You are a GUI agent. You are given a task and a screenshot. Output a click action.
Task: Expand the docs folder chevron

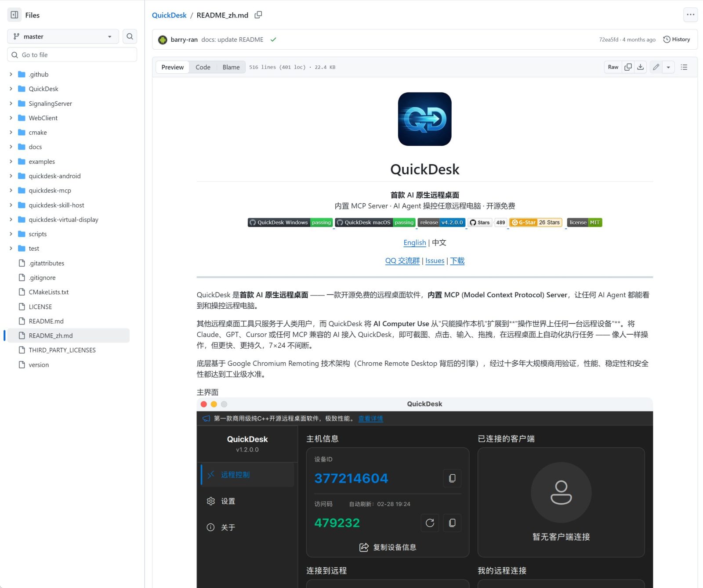tap(11, 147)
